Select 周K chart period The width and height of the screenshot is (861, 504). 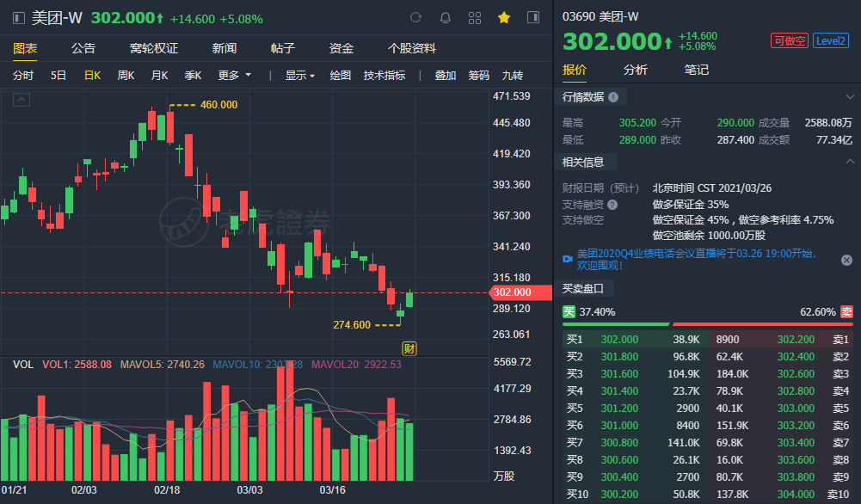pyautogui.click(x=126, y=75)
